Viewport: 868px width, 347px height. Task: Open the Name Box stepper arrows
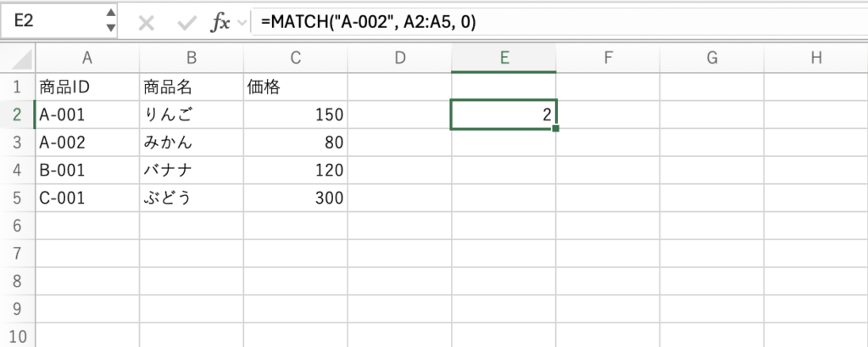pos(110,20)
